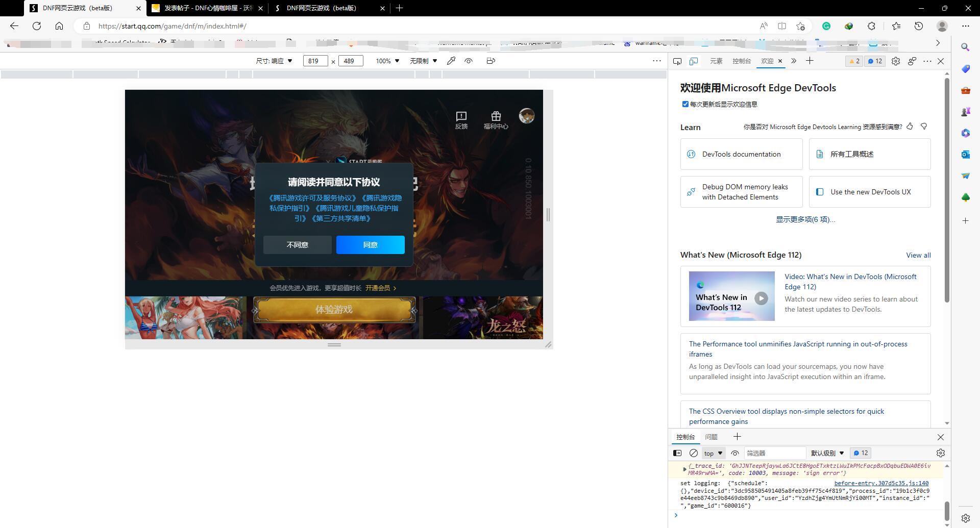Click 反馈 feedback icon on game page
This screenshot has width=980, height=528.
point(461,120)
